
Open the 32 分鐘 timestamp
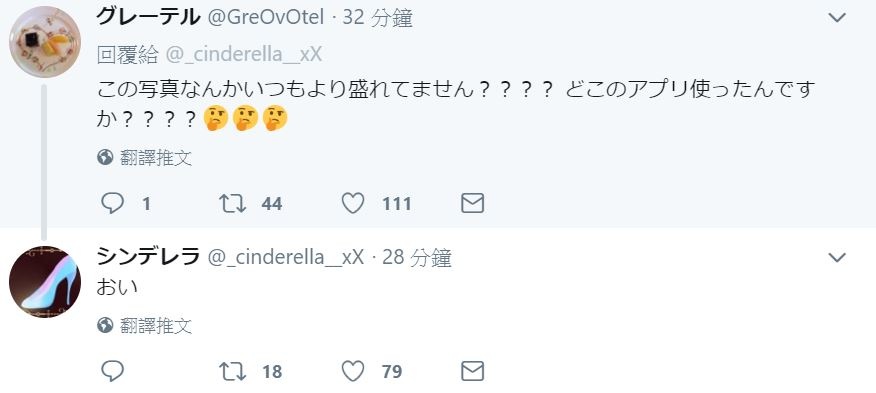click(378, 18)
